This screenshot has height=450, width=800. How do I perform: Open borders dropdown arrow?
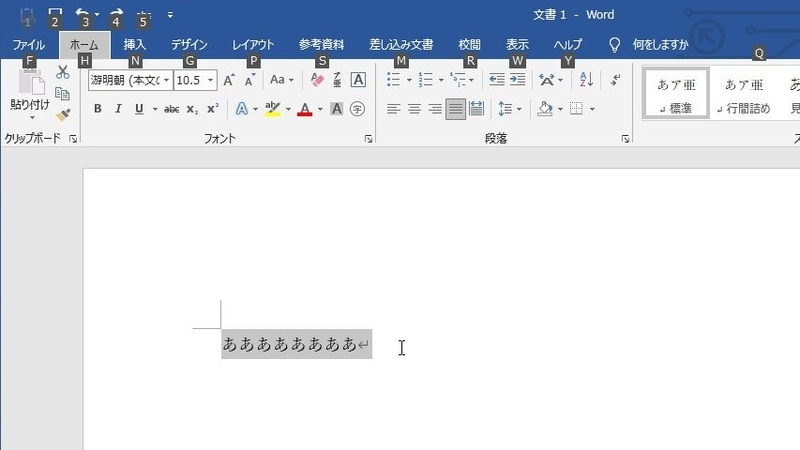[x=592, y=109]
